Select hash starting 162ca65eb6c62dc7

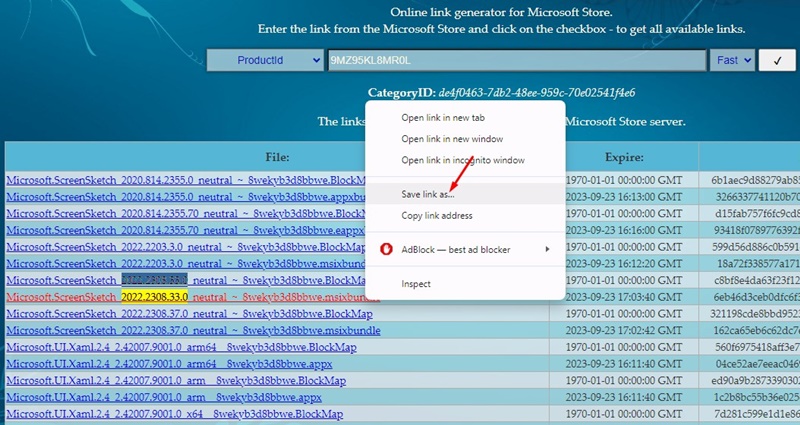click(x=757, y=331)
